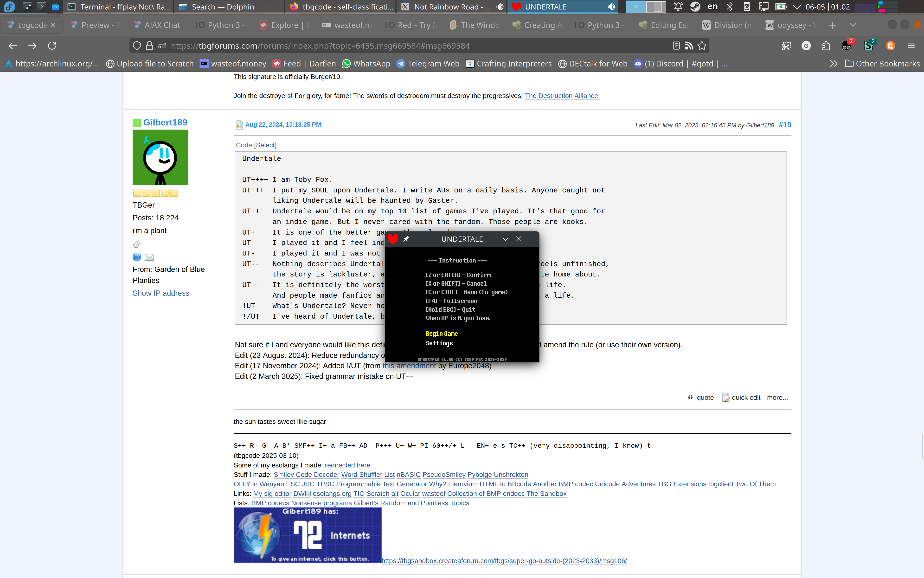Click the RSS feed icon in address bar

tap(689, 46)
